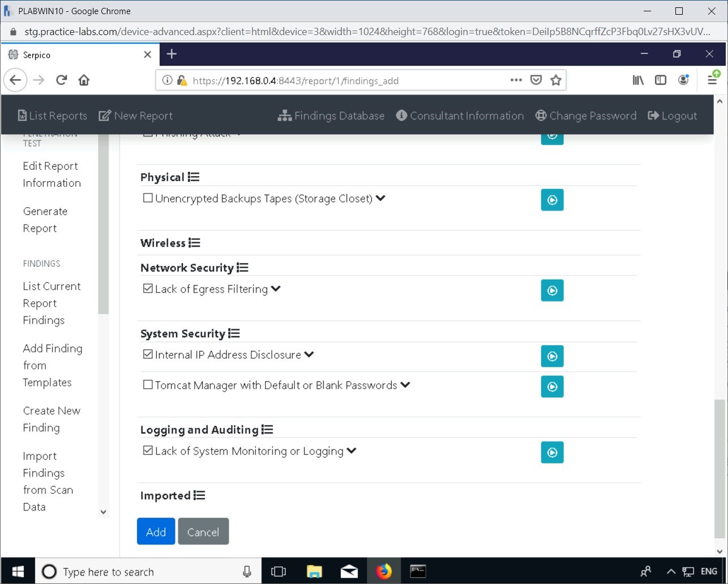This screenshot has width=728, height=584.
Task: Click list icon next to Network Security heading
Action: (242, 268)
